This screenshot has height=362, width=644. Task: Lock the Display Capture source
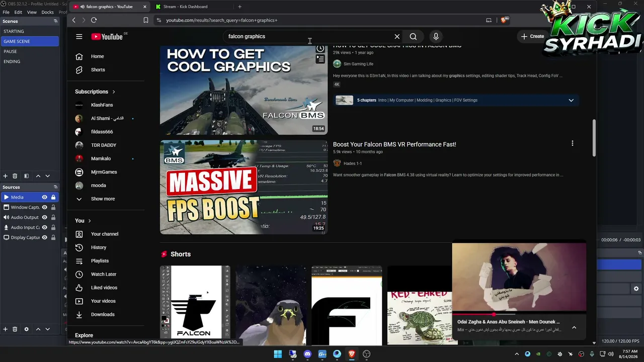pos(53,237)
